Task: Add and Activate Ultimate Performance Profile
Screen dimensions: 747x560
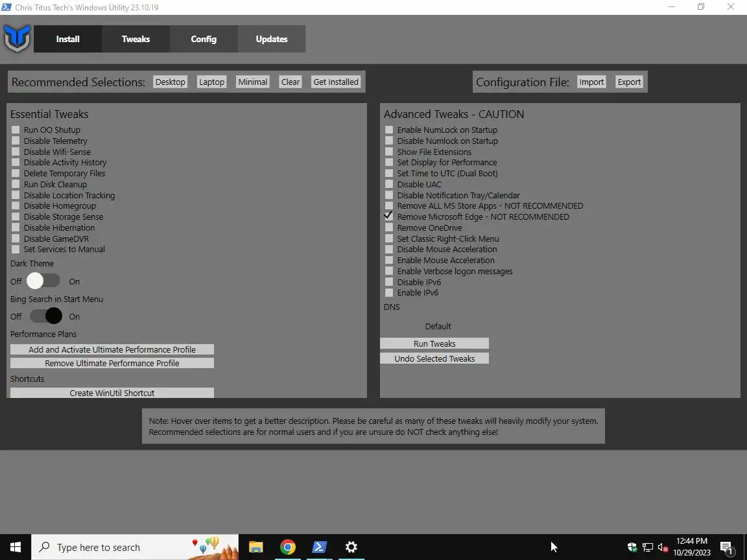Action: click(112, 349)
